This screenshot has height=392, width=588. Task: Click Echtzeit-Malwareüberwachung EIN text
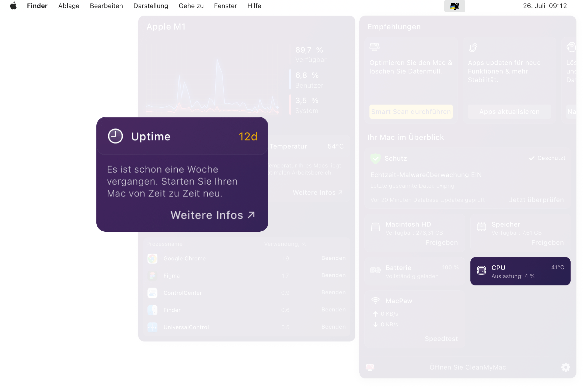click(x=426, y=175)
